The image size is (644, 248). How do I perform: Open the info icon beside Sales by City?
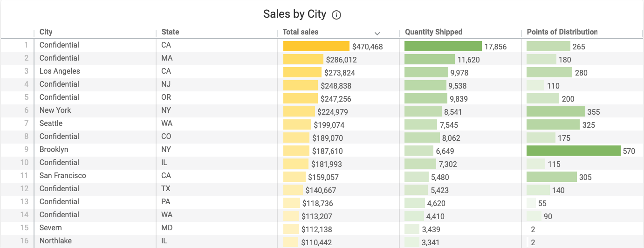point(336,15)
